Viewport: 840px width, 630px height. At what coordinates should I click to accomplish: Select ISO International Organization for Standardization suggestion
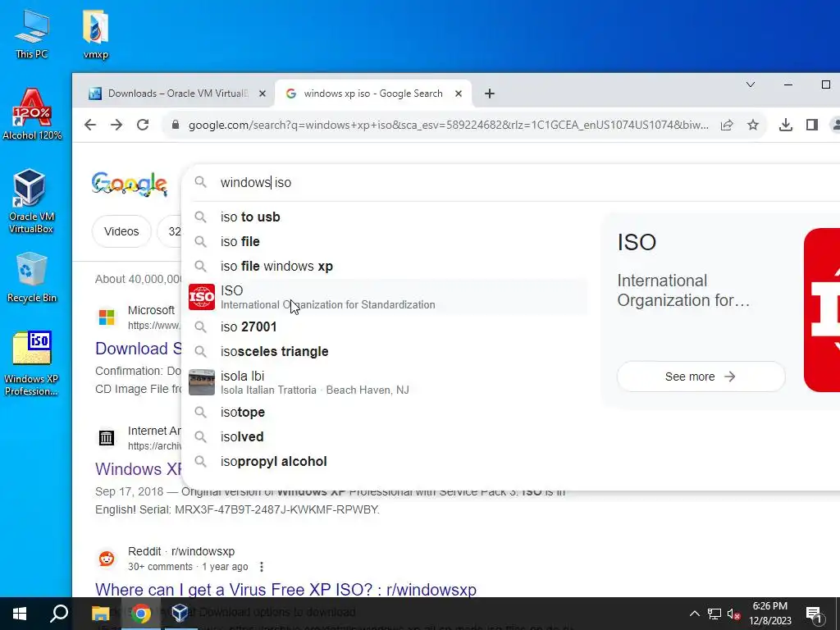click(x=386, y=297)
